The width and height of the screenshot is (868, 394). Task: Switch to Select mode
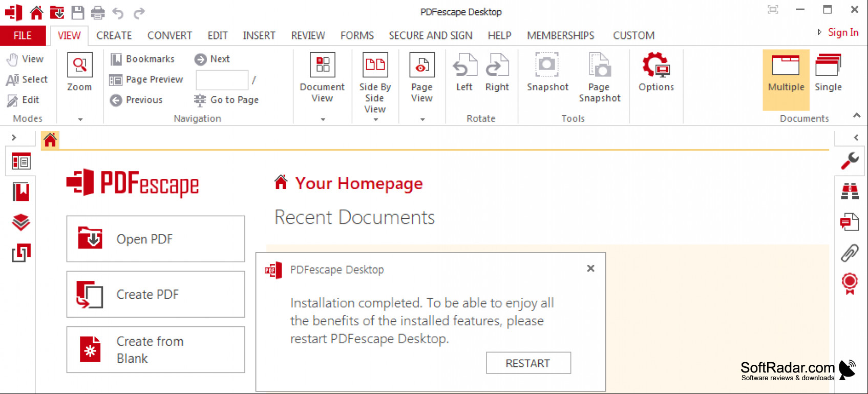pos(27,80)
